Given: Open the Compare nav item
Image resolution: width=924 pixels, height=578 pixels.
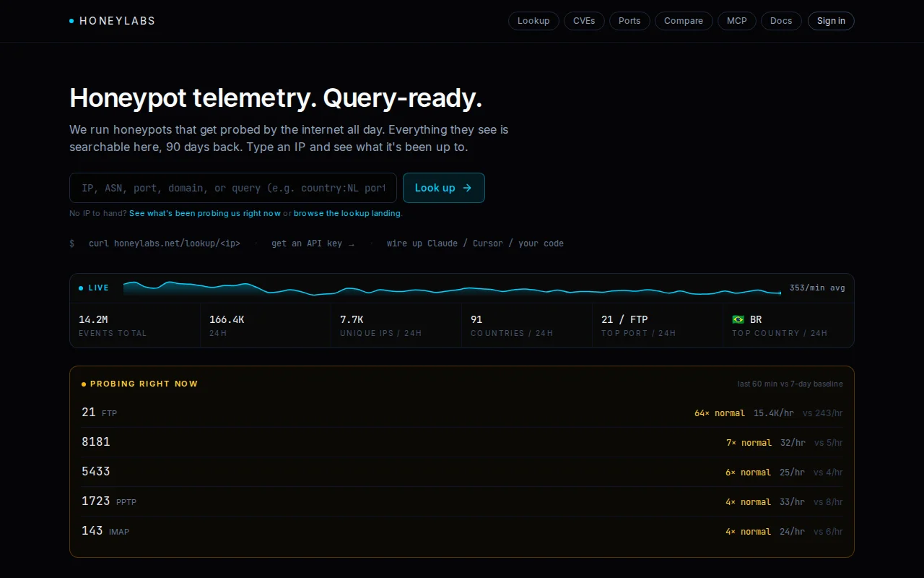Looking at the screenshot, I should click(684, 21).
